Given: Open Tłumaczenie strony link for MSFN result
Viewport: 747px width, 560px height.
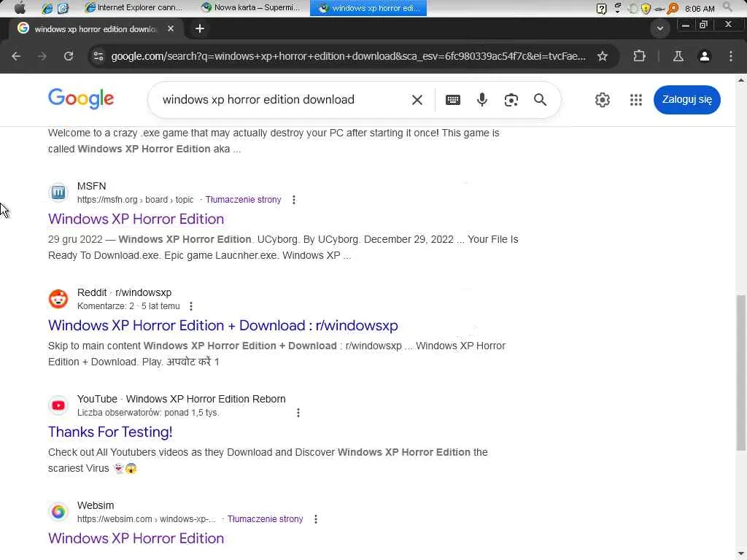Looking at the screenshot, I should click(x=243, y=200).
